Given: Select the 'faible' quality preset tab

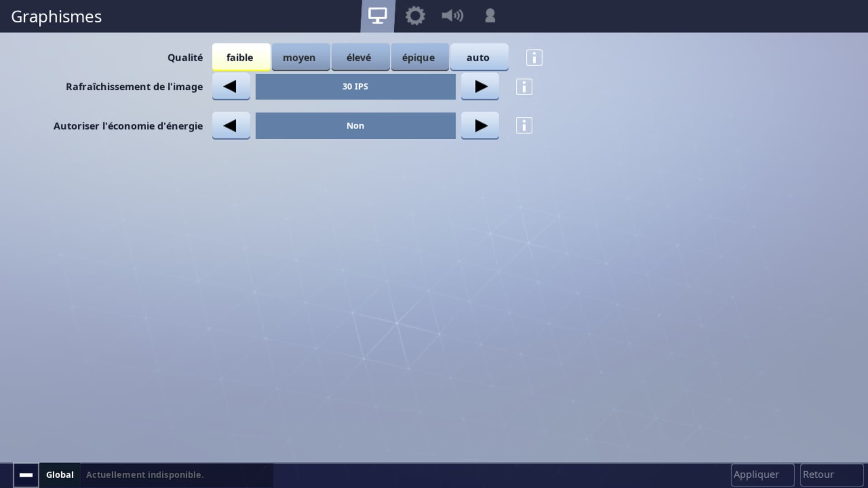Looking at the screenshot, I should [x=240, y=57].
